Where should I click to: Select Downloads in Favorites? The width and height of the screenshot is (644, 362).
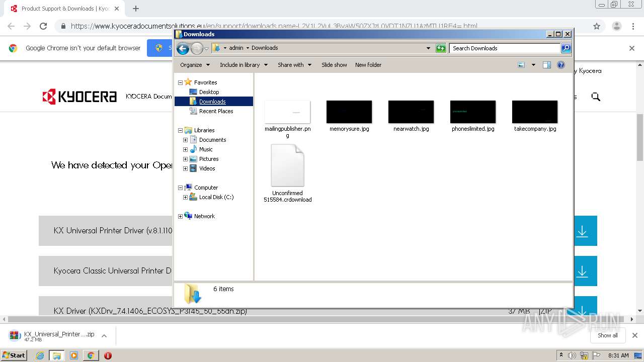coord(213,102)
